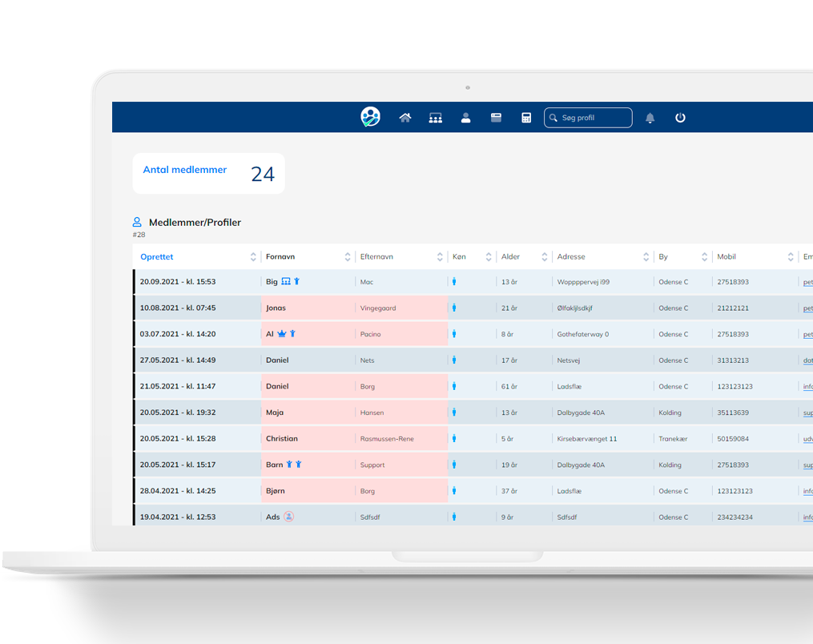Click the board icon beside Big
This screenshot has width=813, height=644.
286,282
